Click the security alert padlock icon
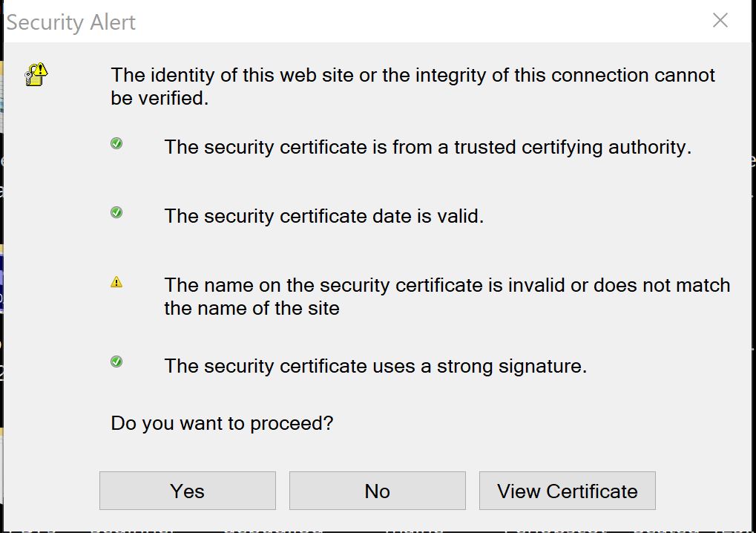Viewport: 756px width, 533px height. click(x=36, y=76)
